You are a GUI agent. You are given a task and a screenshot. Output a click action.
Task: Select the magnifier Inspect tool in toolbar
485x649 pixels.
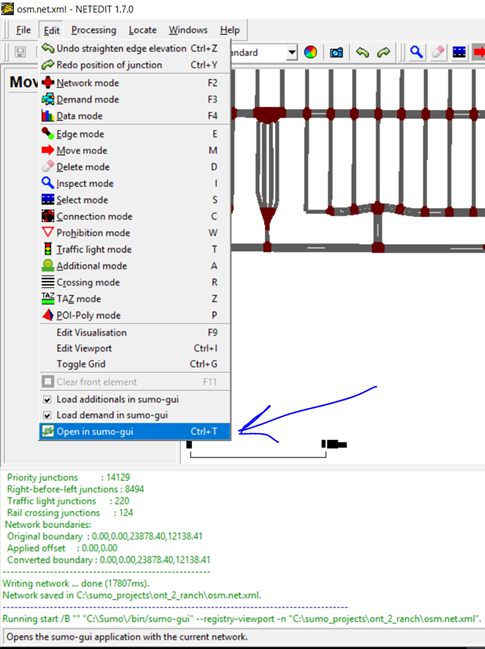(416, 52)
